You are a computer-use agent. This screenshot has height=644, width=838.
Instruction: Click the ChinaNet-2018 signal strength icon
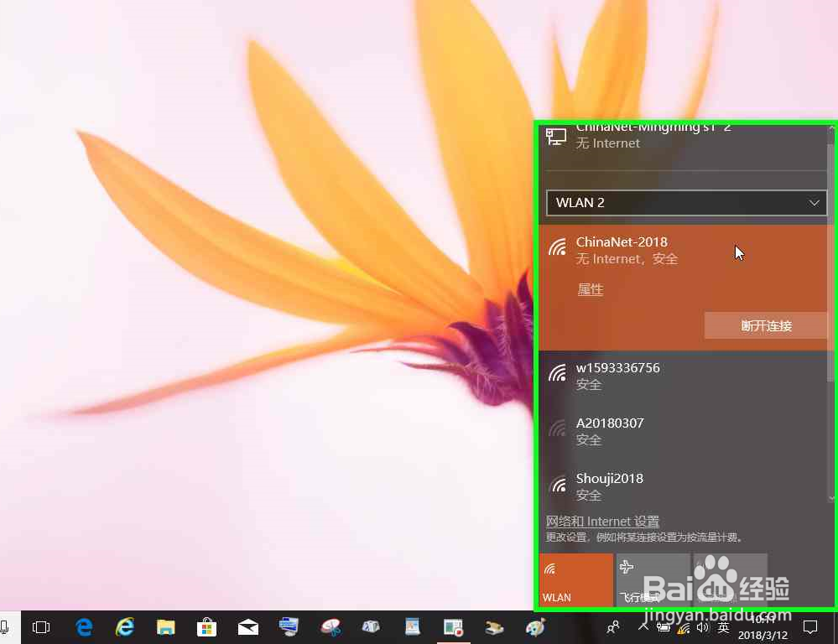[559, 249]
